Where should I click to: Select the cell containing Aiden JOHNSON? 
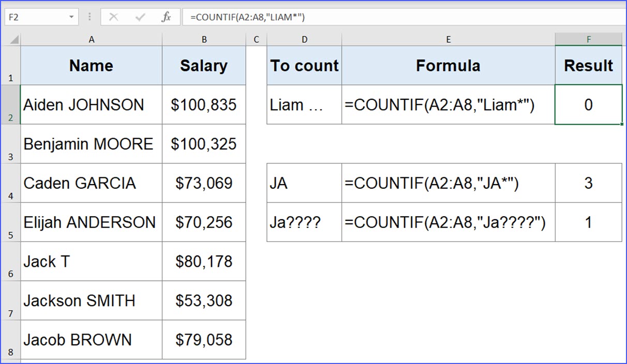(91, 104)
